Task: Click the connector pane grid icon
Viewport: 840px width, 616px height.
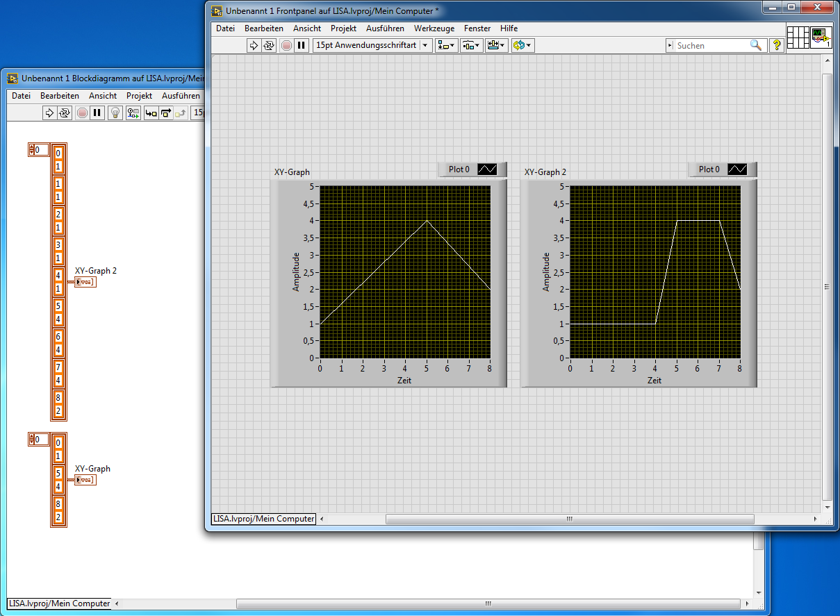Action: click(799, 37)
